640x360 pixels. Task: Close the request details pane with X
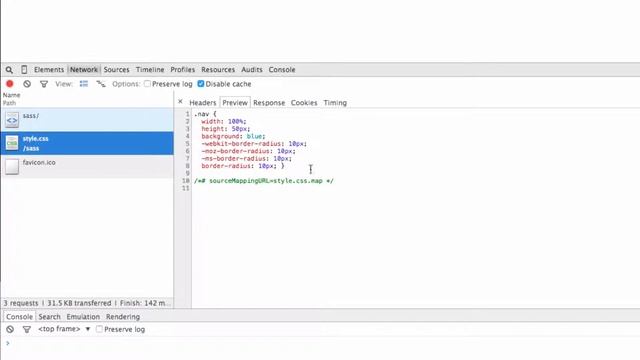click(x=180, y=101)
